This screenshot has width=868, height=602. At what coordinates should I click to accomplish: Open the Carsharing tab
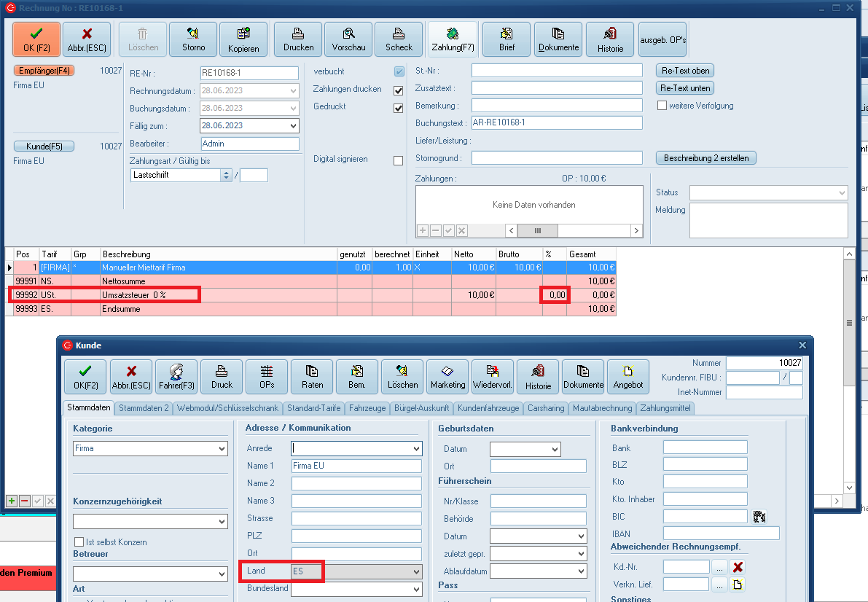click(546, 408)
